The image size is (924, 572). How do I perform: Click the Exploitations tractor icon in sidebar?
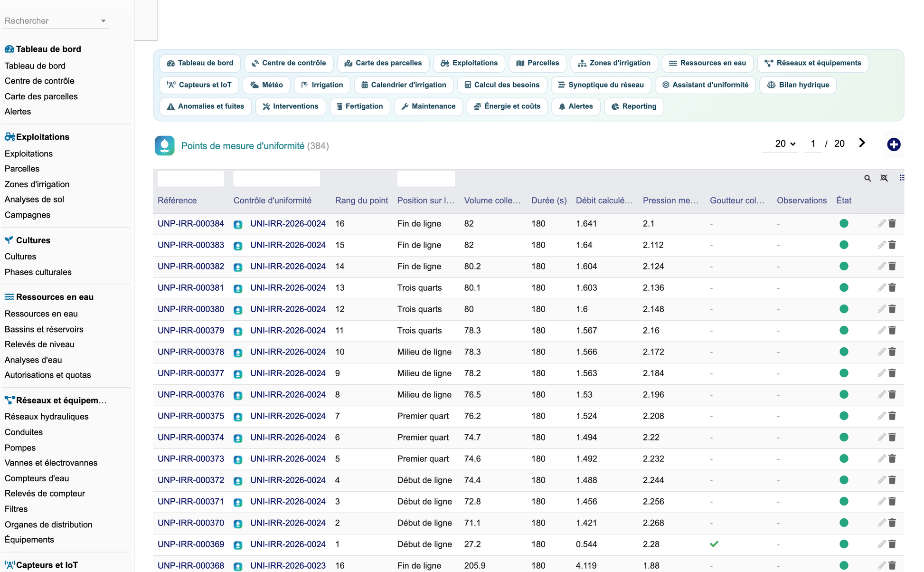pos(9,137)
